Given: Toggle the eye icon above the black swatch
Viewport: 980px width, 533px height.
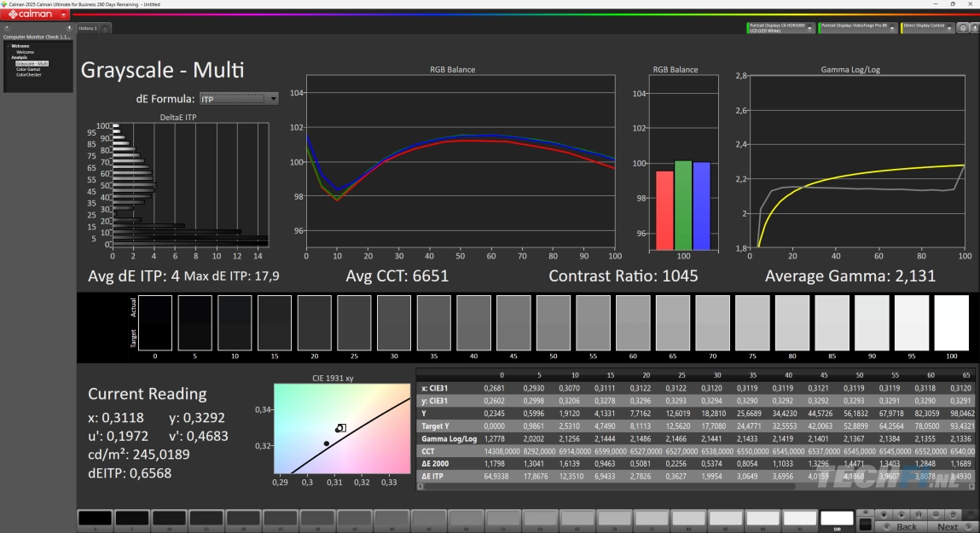Looking at the screenshot, I should pyautogui.click(x=866, y=512).
